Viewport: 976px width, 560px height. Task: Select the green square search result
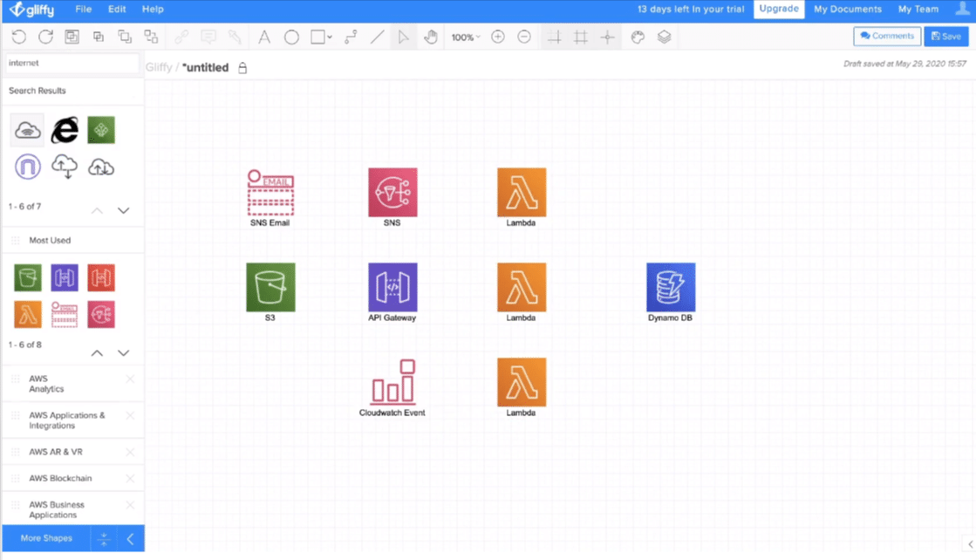coord(101,130)
